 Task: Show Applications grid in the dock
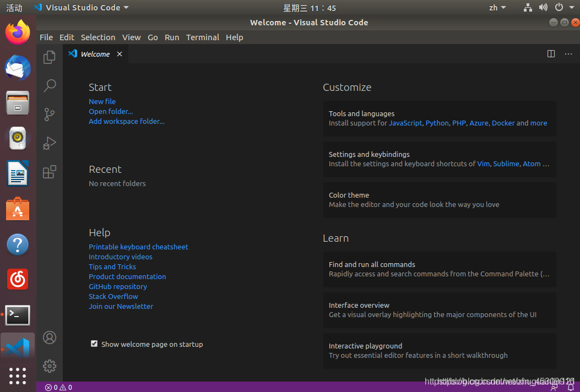coord(18,376)
